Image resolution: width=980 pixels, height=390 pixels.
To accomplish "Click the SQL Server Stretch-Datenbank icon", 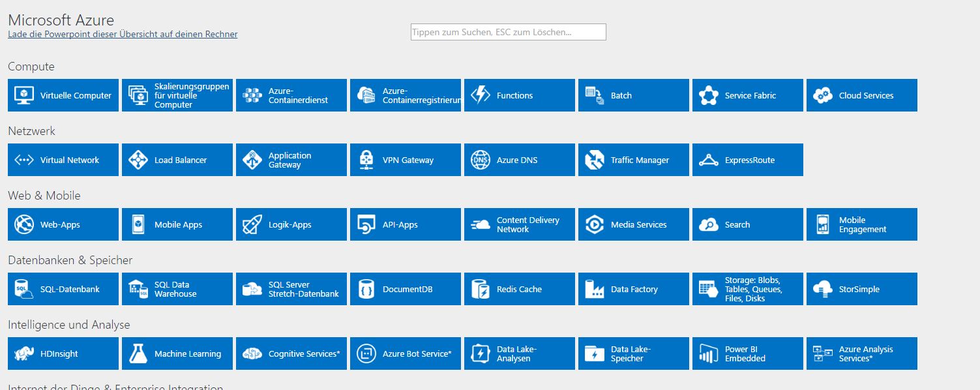I will pyautogui.click(x=252, y=289).
